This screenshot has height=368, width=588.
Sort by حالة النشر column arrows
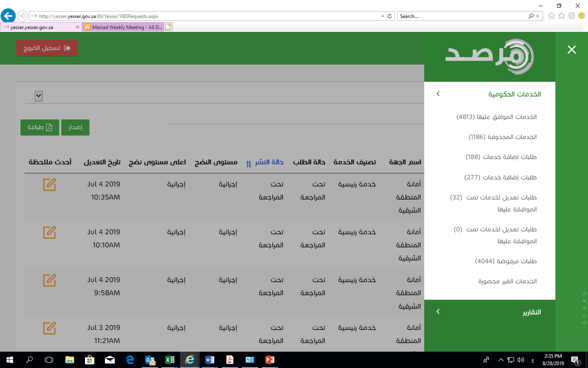(249, 164)
